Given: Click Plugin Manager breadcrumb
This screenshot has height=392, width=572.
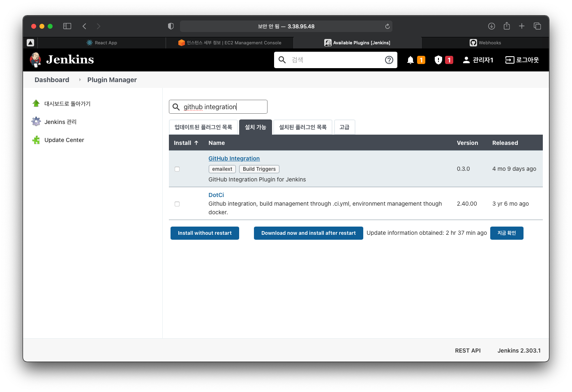Looking at the screenshot, I should [x=112, y=80].
